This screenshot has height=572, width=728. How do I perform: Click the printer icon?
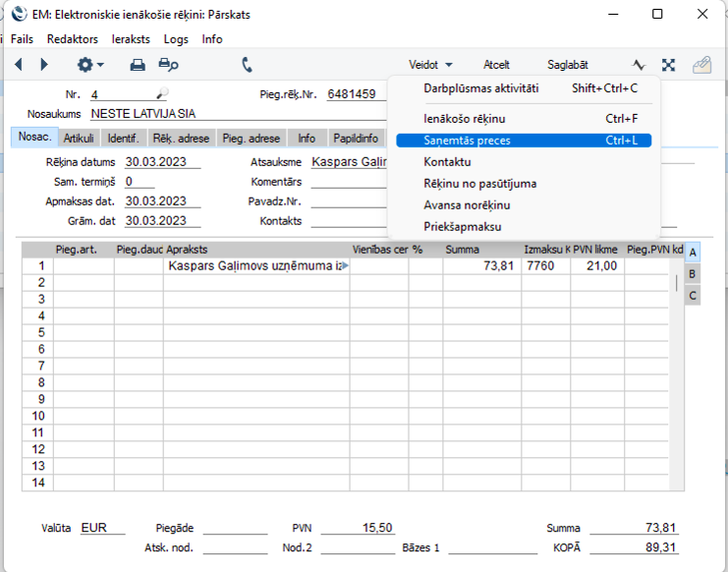(x=138, y=65)
